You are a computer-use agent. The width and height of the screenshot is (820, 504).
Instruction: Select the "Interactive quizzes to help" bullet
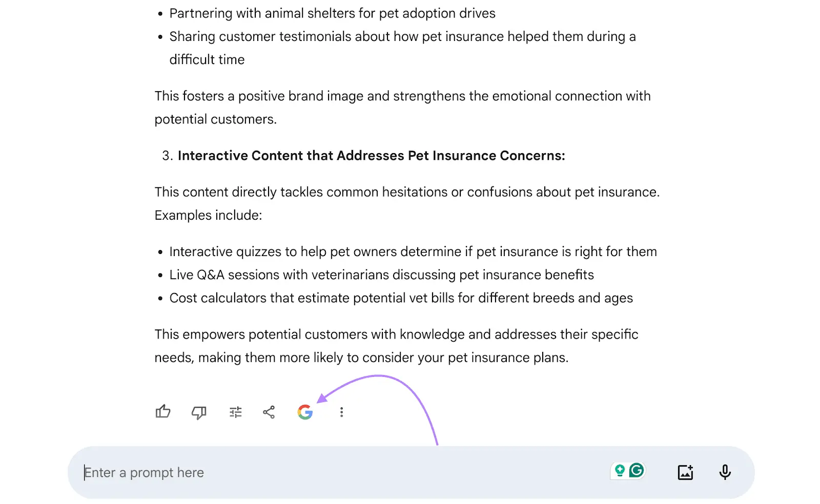coord(413,252)
